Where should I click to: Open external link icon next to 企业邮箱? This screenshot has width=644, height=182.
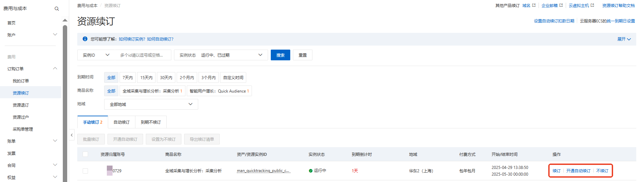click(x=561, y=5)
